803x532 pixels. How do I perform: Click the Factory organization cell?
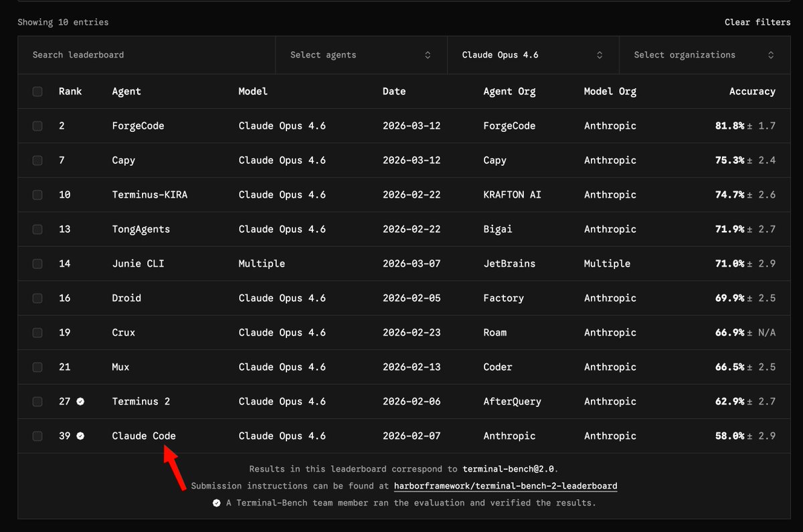pos(504,298)
